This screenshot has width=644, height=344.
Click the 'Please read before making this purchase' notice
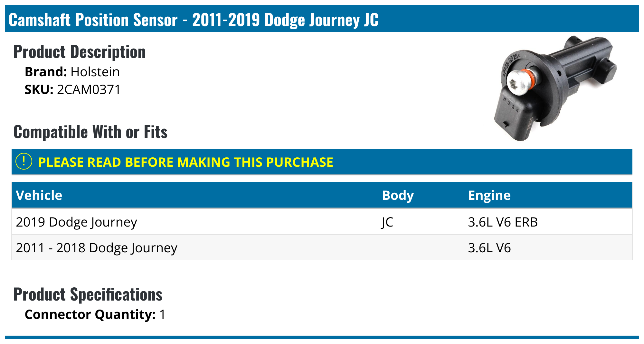[x=185, y=162]
